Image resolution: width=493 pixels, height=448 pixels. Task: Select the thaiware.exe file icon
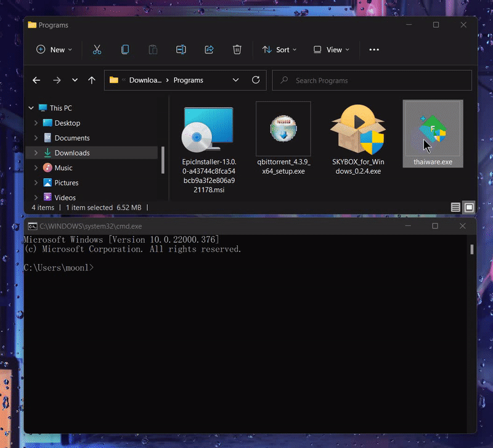(433, 128)
